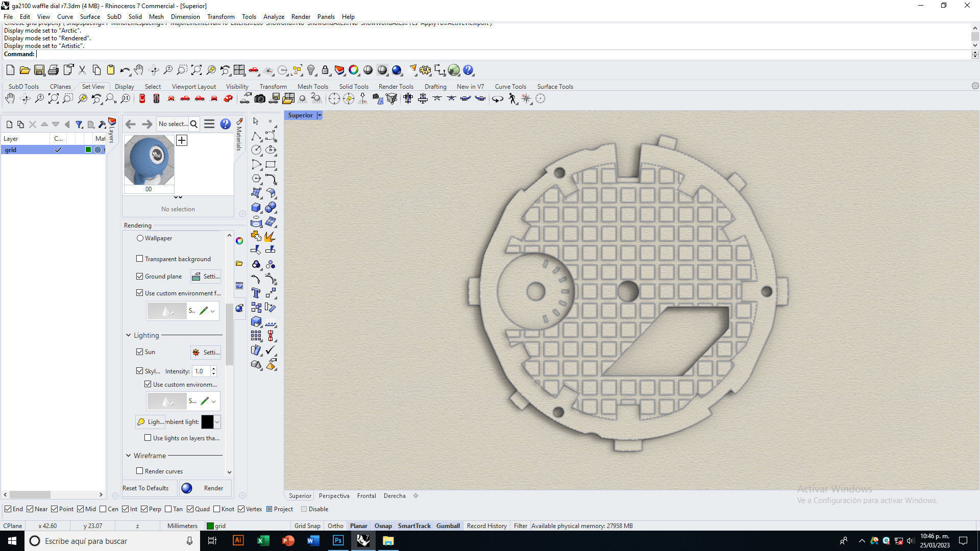
Task: Click the Lock padlock icon
Action: tap(325, 70)
